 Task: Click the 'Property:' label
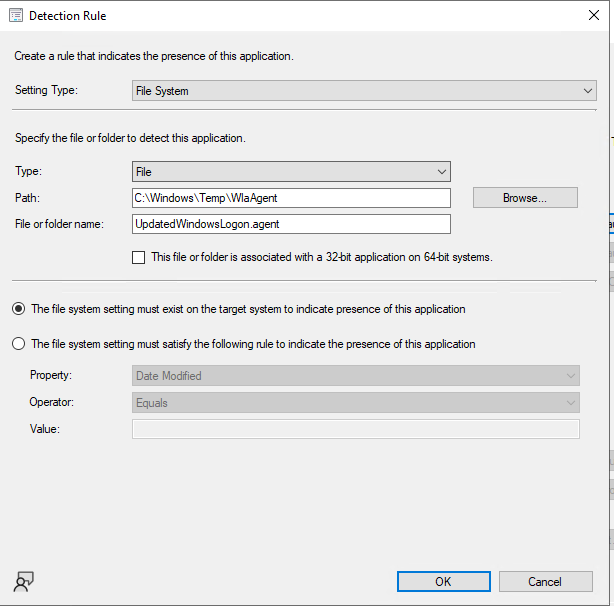tap(51, 376)
